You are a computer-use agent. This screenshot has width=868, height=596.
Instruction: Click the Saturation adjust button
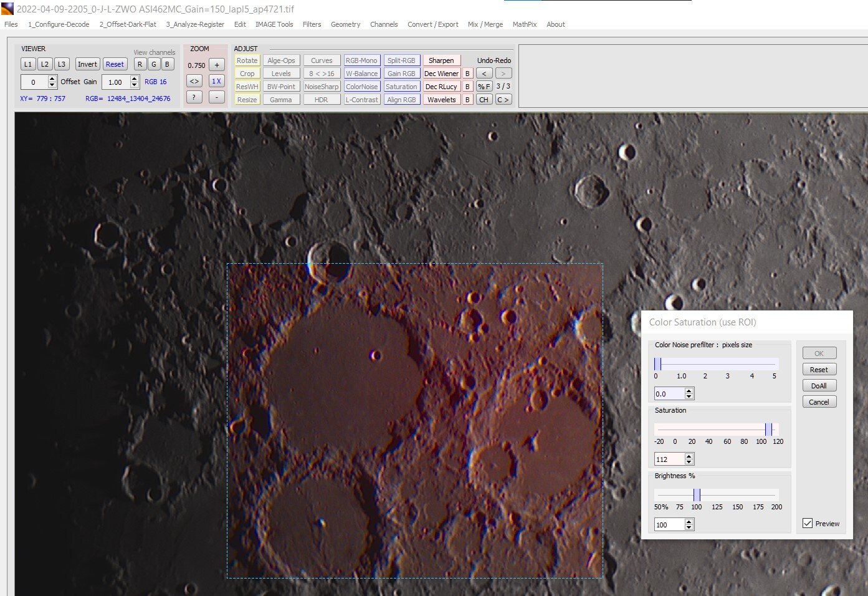click(x=401, y=87)
